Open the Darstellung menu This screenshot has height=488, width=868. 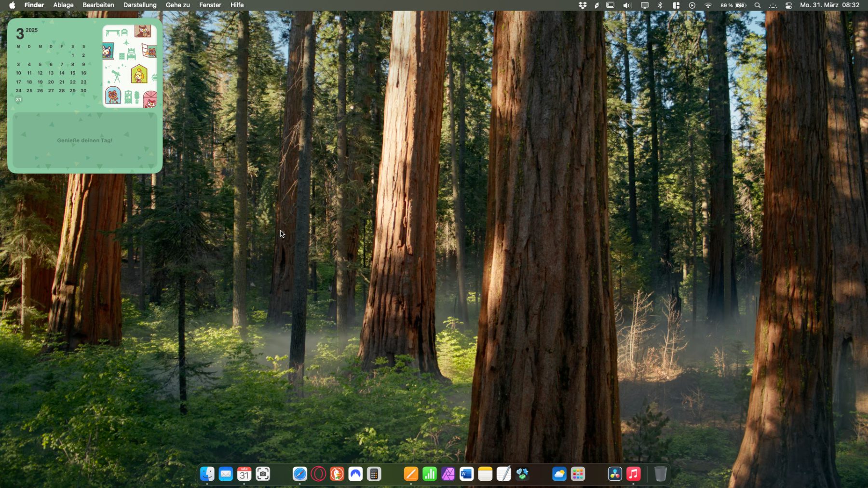pos(140,5)
